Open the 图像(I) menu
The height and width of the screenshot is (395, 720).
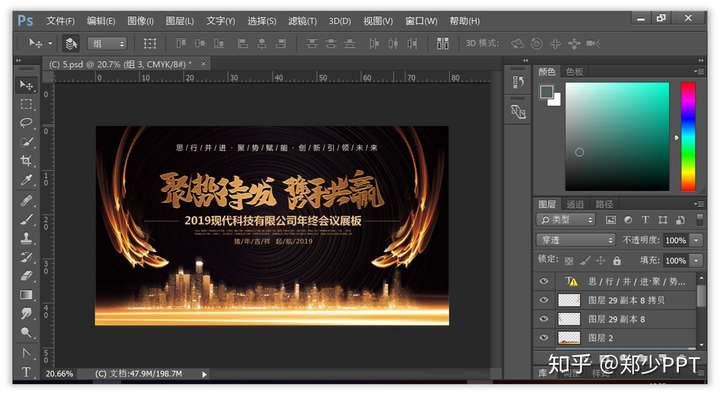[140, 21]
